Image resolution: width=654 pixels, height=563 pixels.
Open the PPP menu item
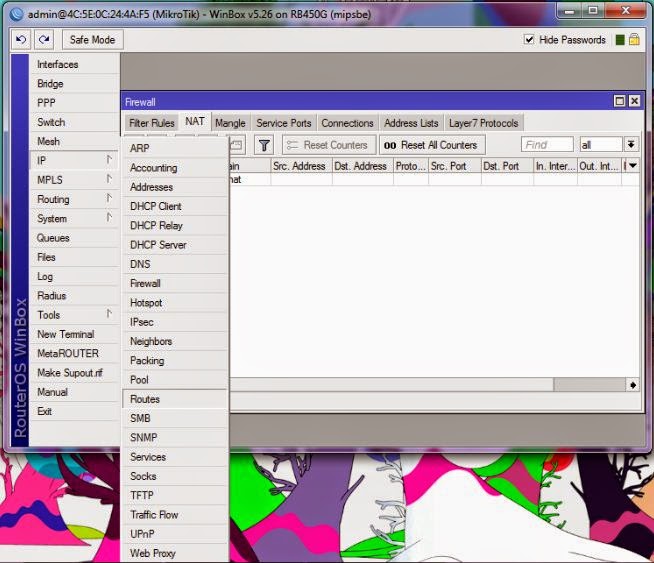pyautogui.click(x=75, y=103)
